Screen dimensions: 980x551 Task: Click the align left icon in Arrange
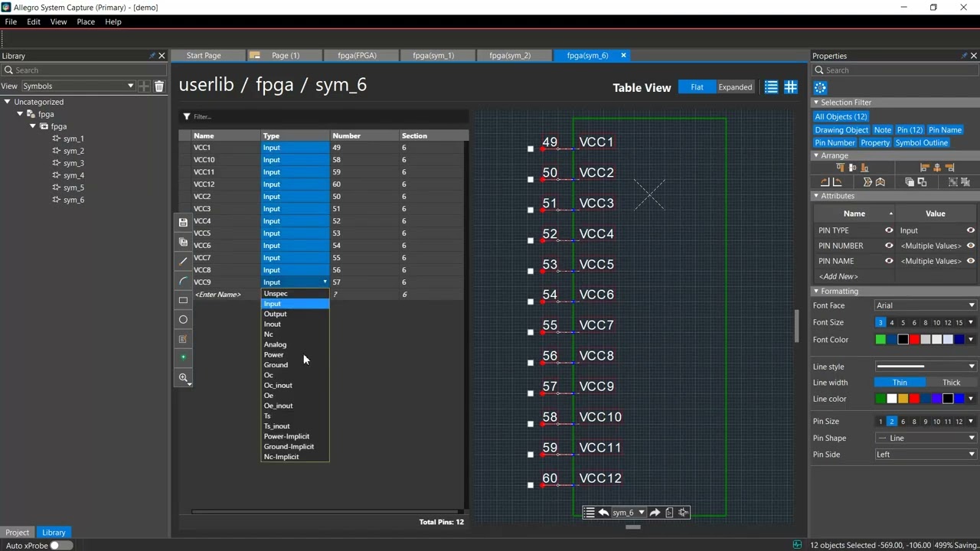925,168
